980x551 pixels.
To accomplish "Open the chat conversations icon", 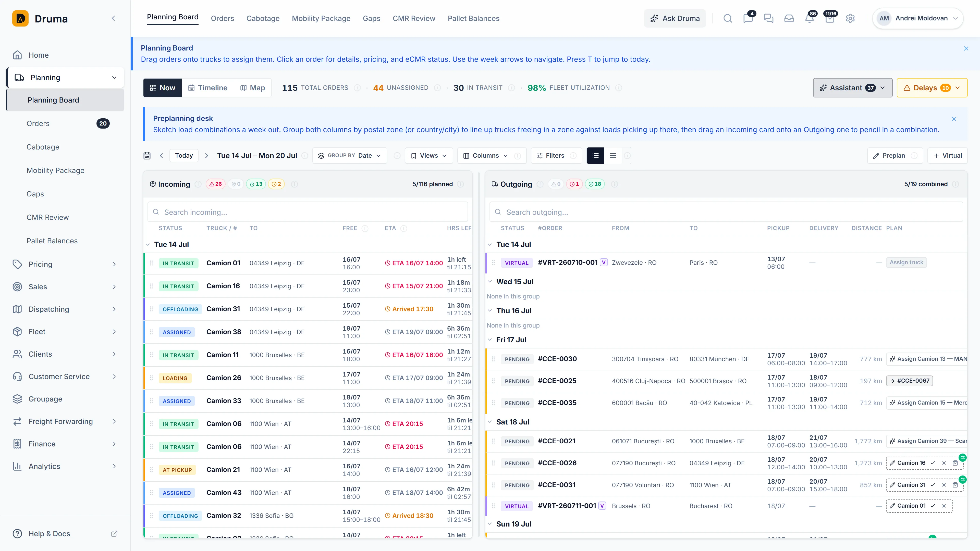I will point(768,18).
